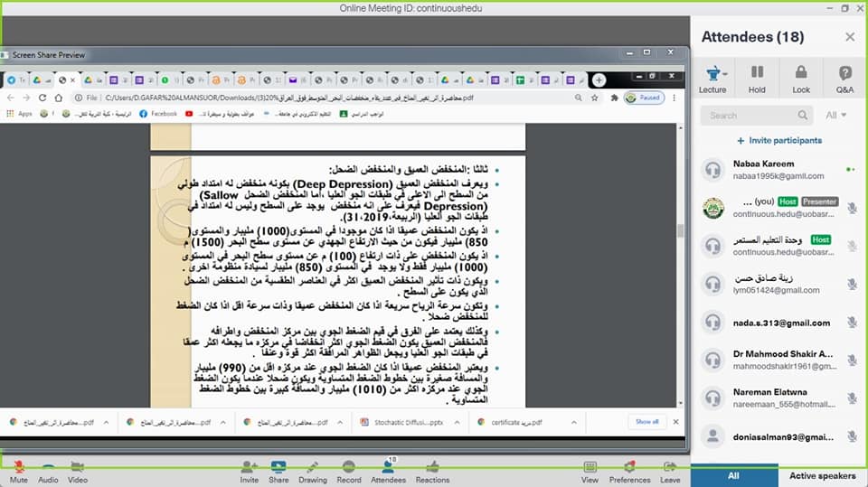This screenshot has width=868, height=487.
Task: Toggle microphone for nada.s.313@gmail.com
Action: click(852, 323)
